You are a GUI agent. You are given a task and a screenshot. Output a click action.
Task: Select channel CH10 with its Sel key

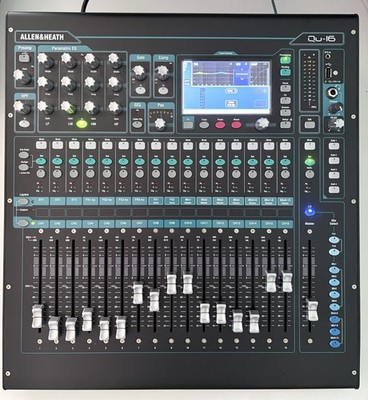point(188,162)
